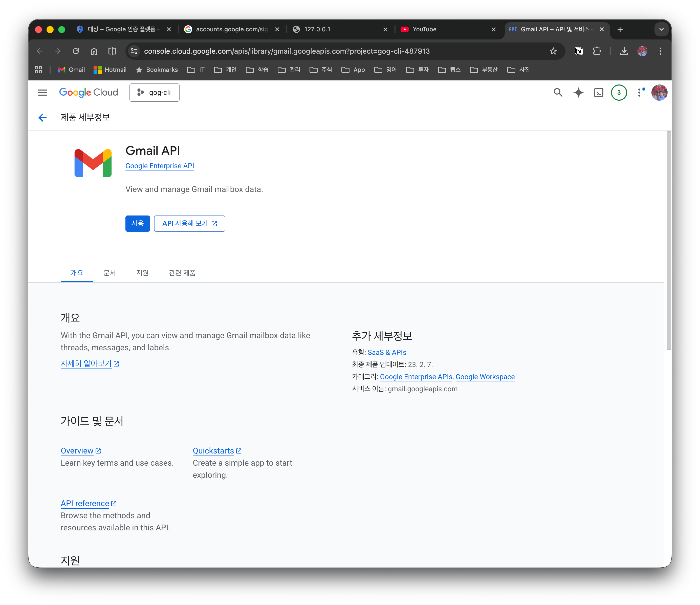Open the Google Cloud navigation menu
The height and width of the screenshot is (605, 700).
(x=42, y=93)
